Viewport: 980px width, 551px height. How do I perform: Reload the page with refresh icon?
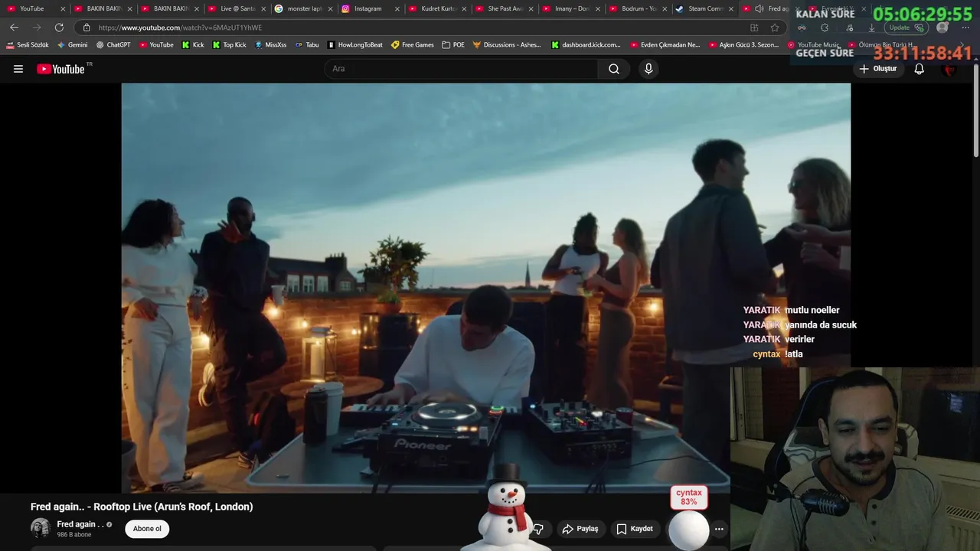click(59, 28)
